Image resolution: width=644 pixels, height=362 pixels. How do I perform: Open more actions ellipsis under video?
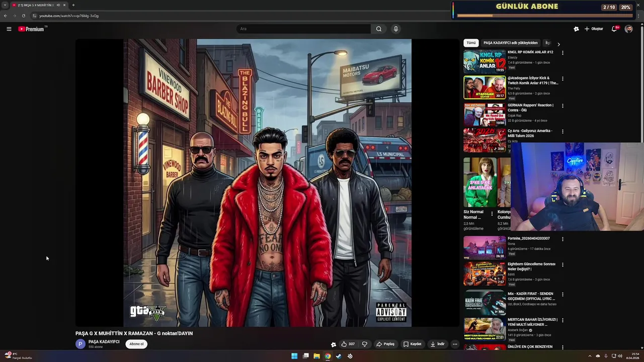(x=455, y=344)
